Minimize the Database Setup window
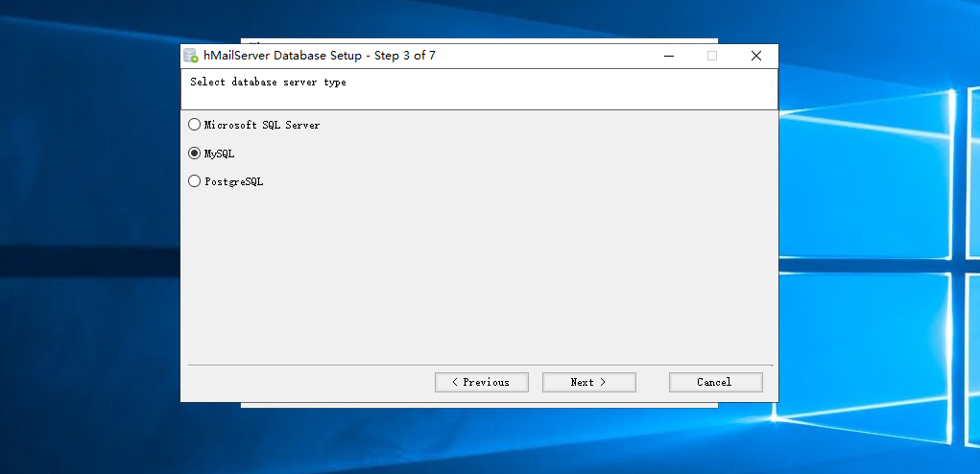Viewport: 980px width, 474px height. click(667, 56)
